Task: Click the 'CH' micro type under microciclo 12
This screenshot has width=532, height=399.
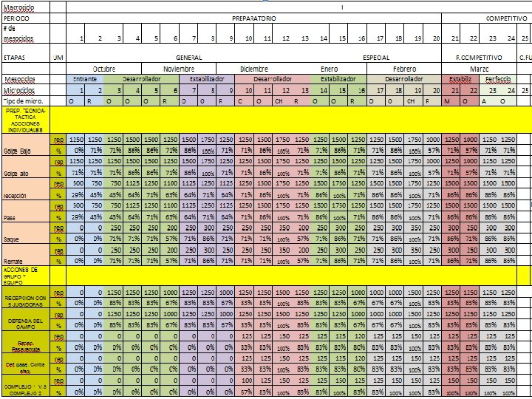Action: [282, 101]
